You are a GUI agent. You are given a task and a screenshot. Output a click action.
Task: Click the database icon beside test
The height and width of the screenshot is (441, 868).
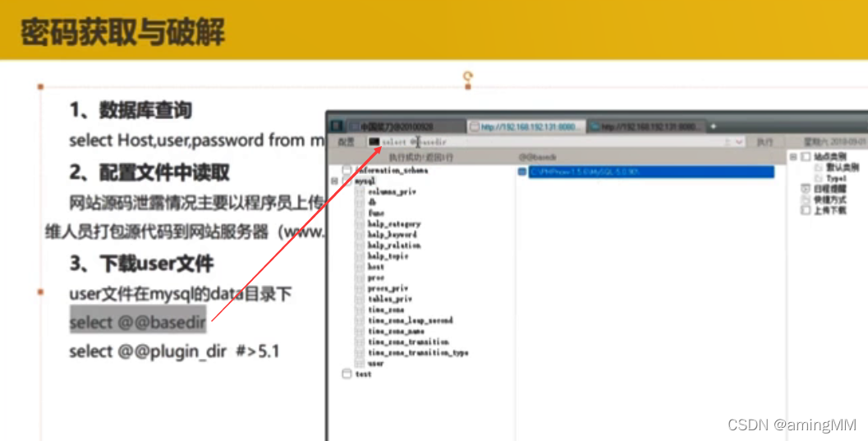coord(347,374)
